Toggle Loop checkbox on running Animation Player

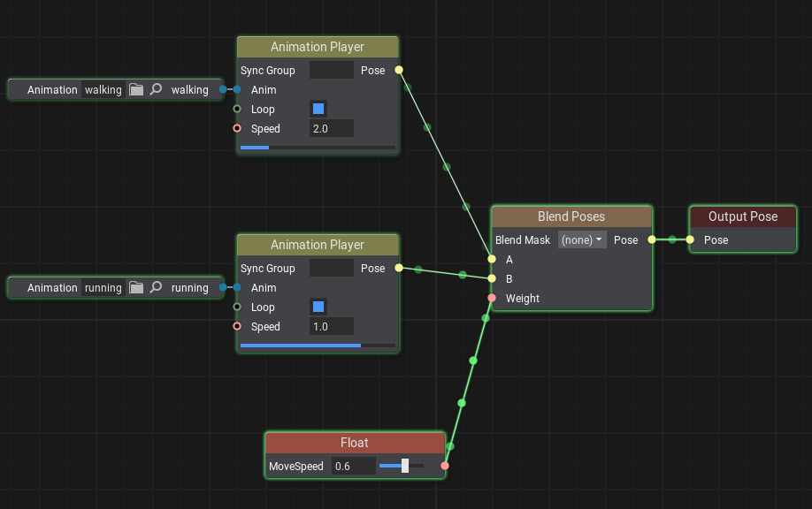pyautogui.click(x=318, y=307)
